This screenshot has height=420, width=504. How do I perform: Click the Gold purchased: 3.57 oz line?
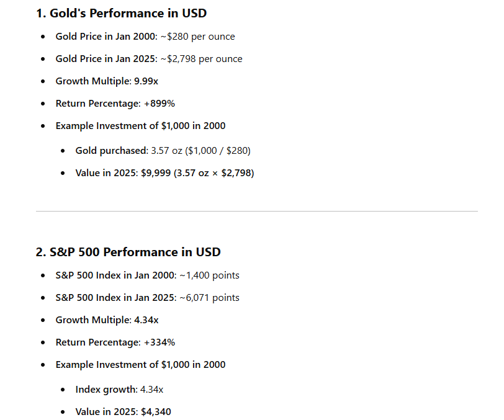(x=163, y=151)
